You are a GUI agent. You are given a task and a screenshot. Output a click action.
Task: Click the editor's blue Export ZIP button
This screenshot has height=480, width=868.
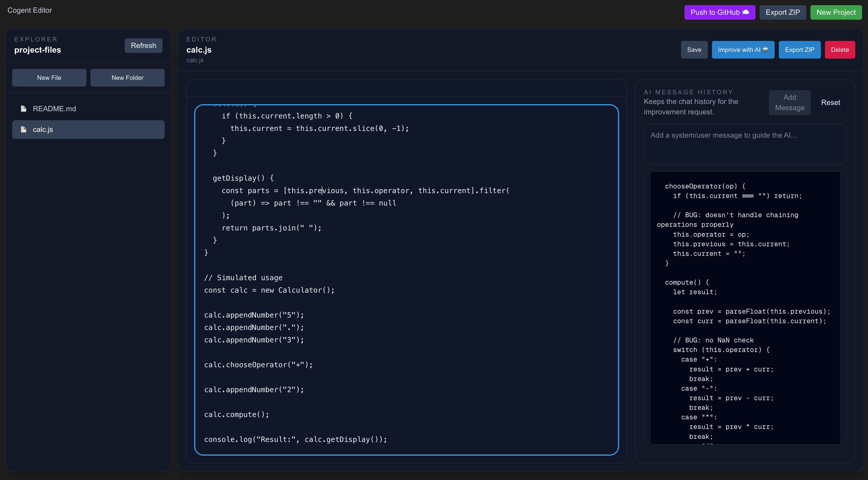coord(799,50)
